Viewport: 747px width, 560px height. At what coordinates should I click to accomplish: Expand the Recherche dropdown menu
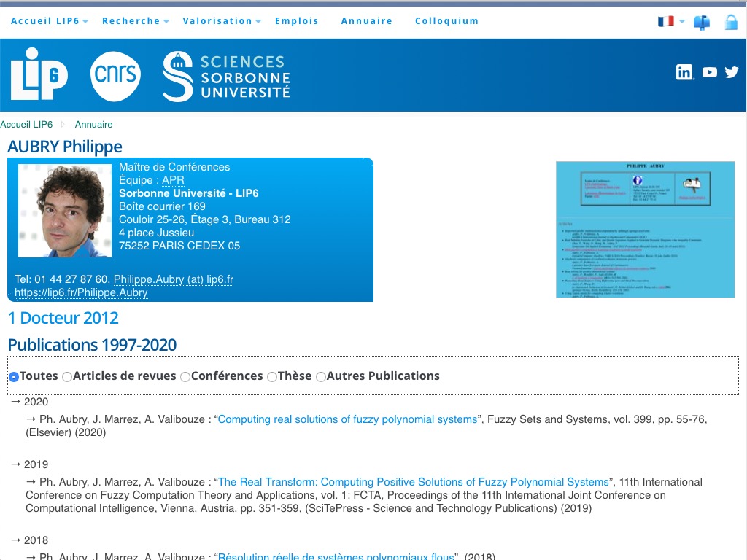point(136,21)
